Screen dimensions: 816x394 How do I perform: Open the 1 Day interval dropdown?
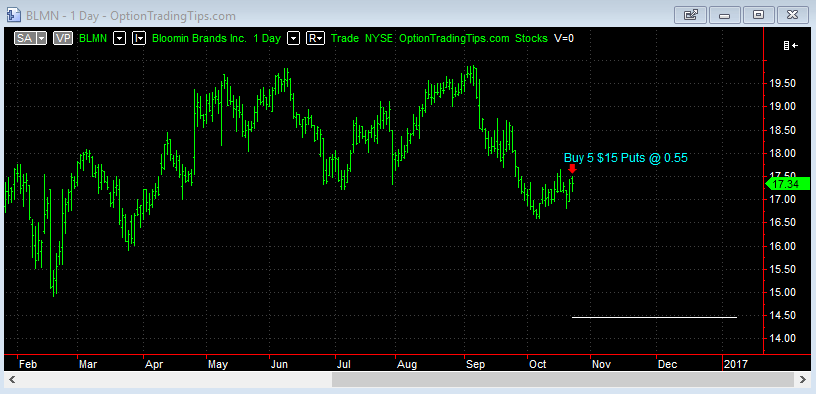click(x=294, y=38)
